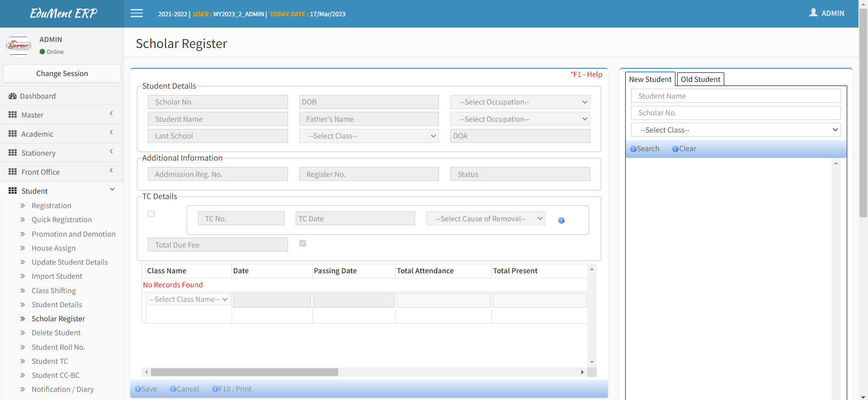Click the Save icon in bottom bar

138,389
